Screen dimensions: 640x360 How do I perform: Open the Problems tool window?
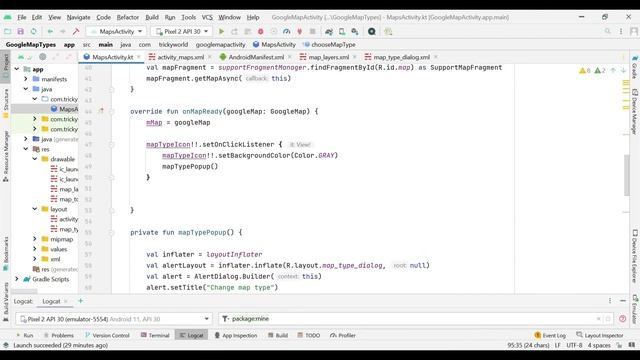(x=59, y=335)
